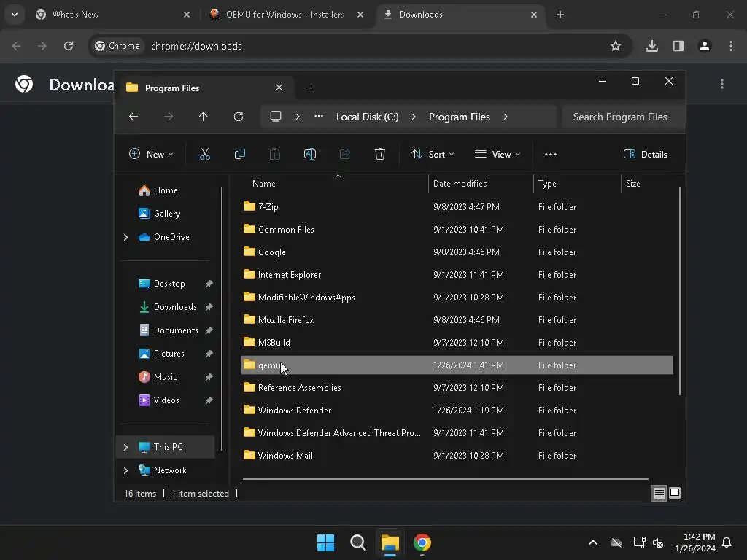Screen dimensions: 747x560
Task: Click the file list vertical scrollbar
Action: [x=679, y=290]
